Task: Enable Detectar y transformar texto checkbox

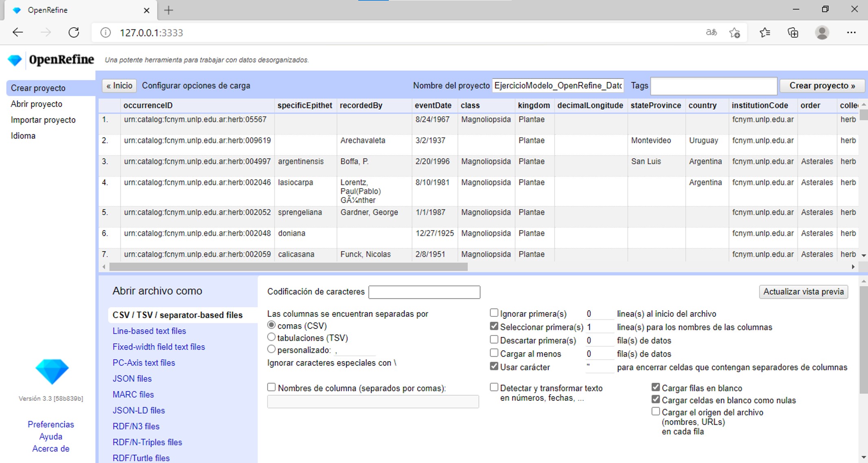Action: click(x=494, y=387)
